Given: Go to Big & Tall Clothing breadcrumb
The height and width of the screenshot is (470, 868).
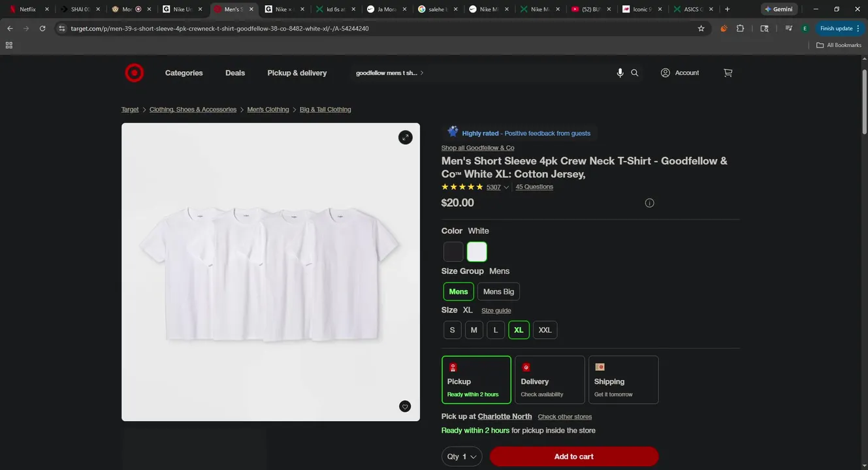Looking at the screenshot, I should 325,110.
